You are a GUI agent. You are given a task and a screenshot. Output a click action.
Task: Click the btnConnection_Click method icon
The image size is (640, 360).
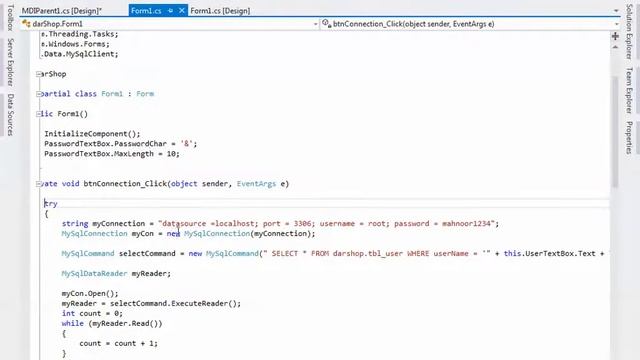pos(326,24)
